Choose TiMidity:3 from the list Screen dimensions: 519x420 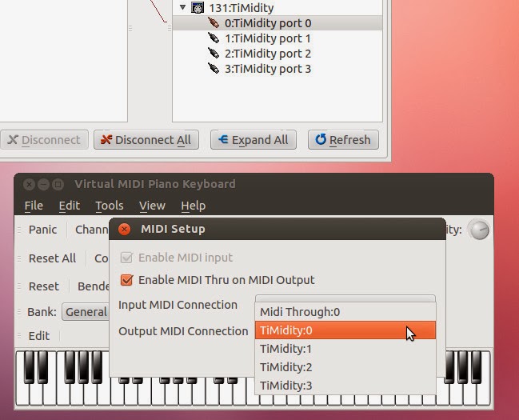pos(345,386)
